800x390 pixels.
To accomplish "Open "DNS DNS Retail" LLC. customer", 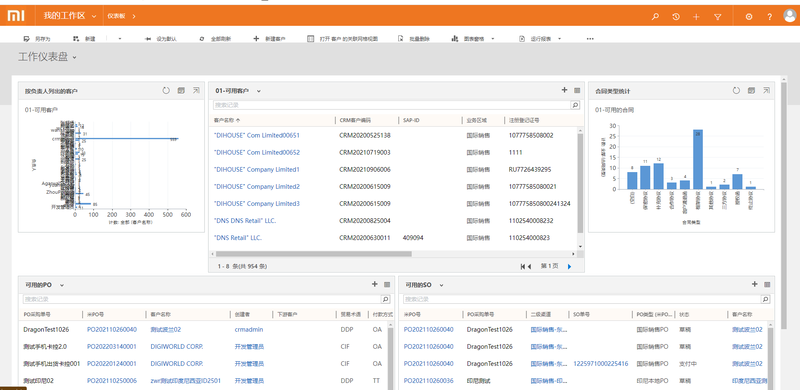I will coord(245,221).
